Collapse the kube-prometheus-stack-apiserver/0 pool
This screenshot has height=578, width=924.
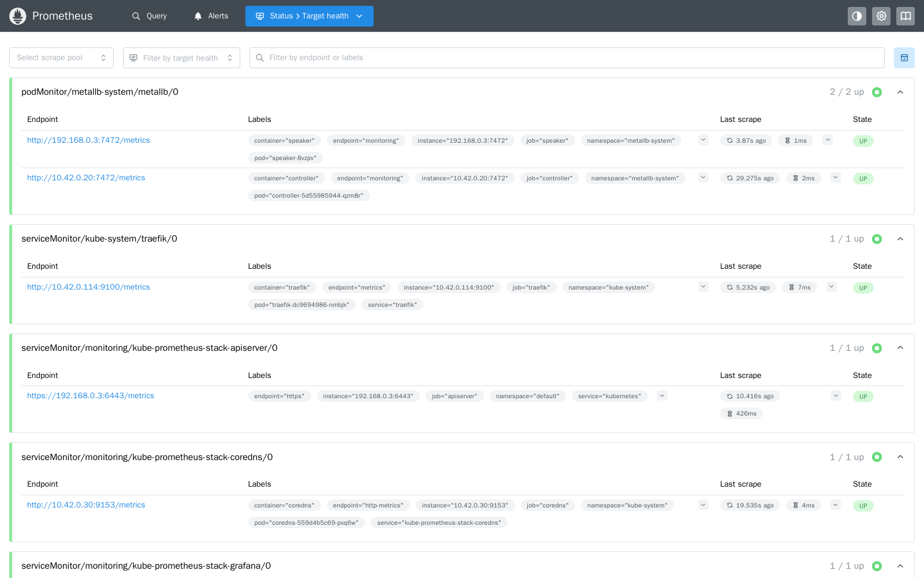coord(900,348)
